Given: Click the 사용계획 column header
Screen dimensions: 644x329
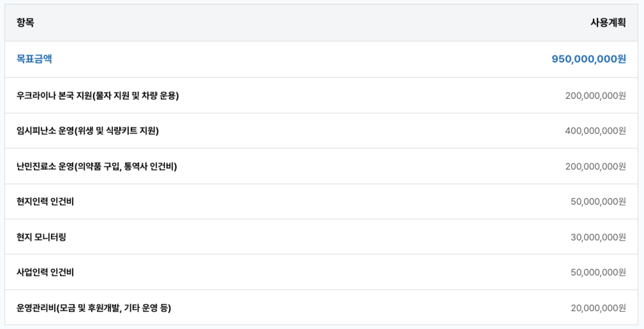Looking at the screenshot, I should (x=608, y=23).
